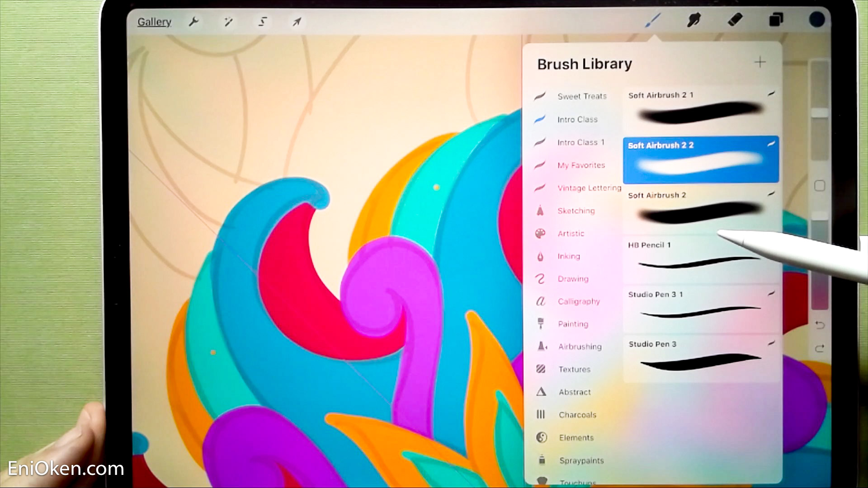Tap the square modify button in sidebar
The image size is (868, 488).
820,186
